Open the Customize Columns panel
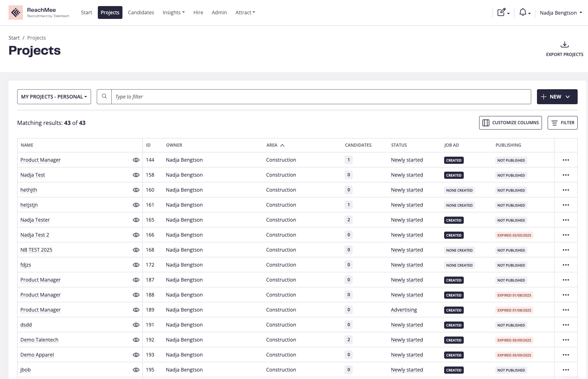This screenshot has height=379, width=588. coord(510,123)
